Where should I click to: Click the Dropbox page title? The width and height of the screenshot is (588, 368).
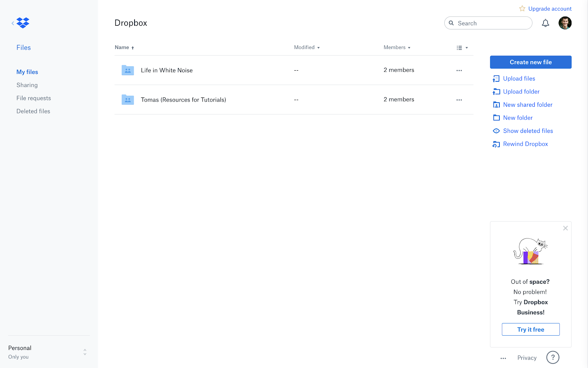click(x=131, y=23)
